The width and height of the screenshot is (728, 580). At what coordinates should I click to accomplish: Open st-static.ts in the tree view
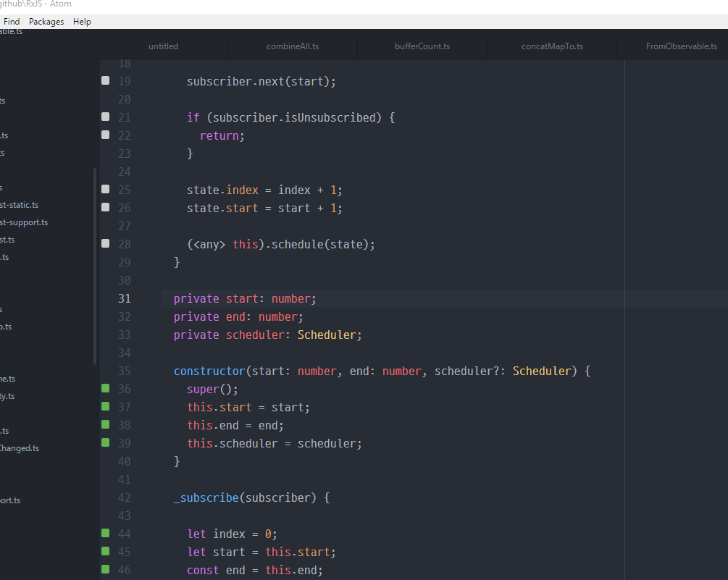[19, 205]
